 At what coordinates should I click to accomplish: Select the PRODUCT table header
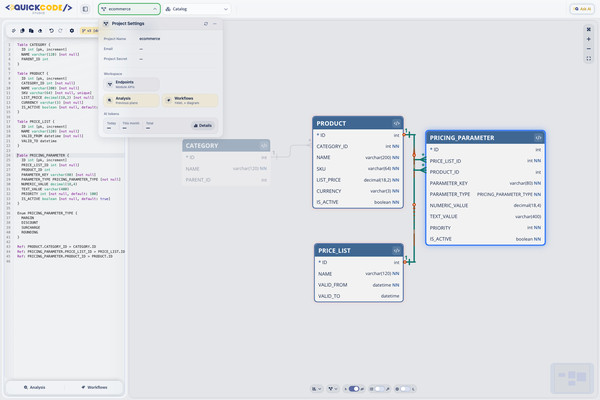[358, 123]
